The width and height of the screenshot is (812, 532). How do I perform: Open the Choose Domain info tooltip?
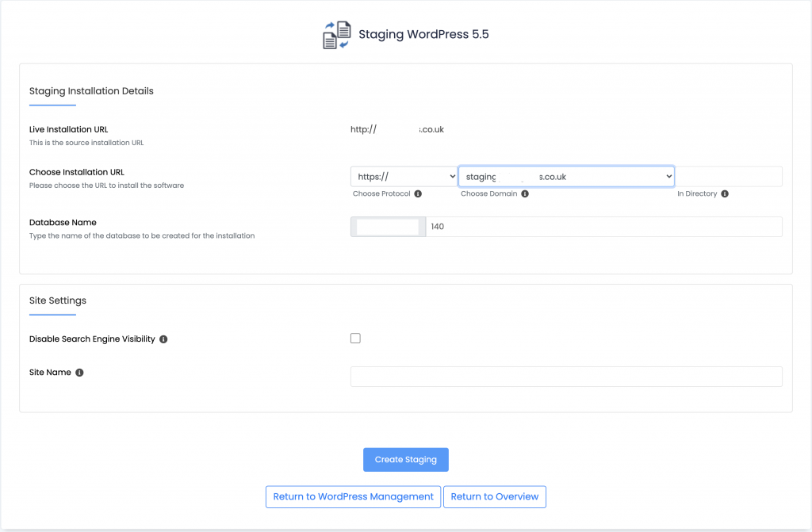(x=524, y=193)
